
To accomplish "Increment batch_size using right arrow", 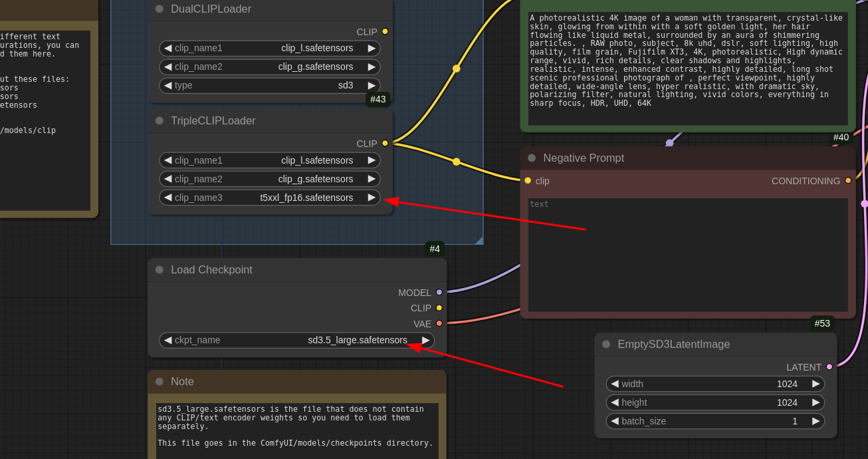I will pyautogui.click(x=815, y=421).
